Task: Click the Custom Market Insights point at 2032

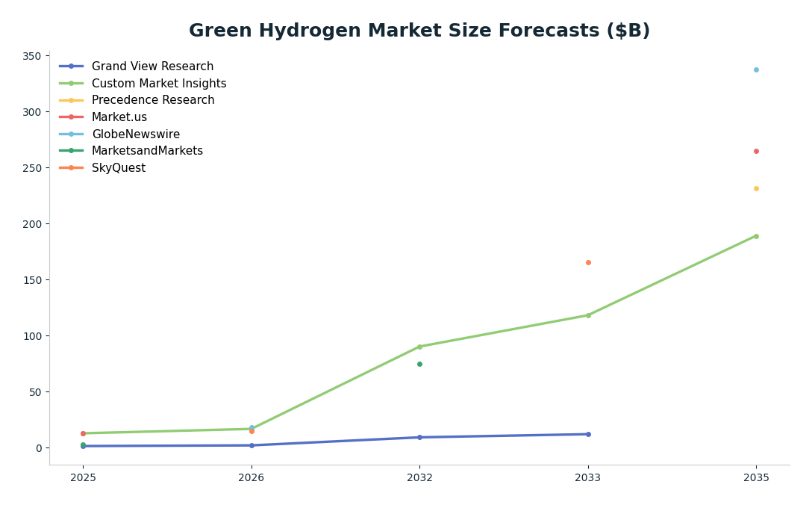Action: click(419, 347)
